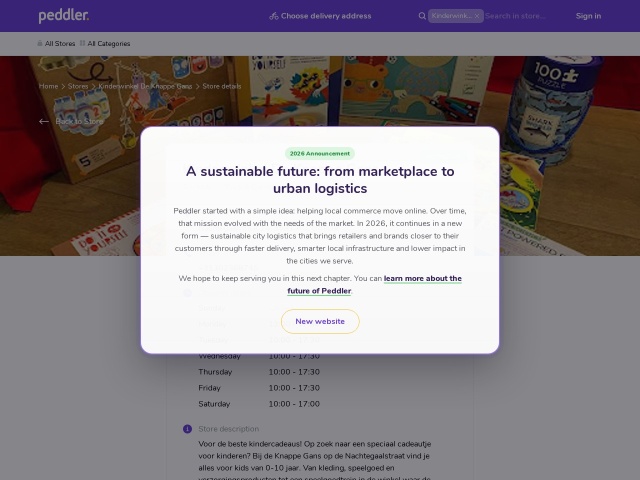Click the bicycle delivery icon
This screenshot has width=640, height=480.
274,16
